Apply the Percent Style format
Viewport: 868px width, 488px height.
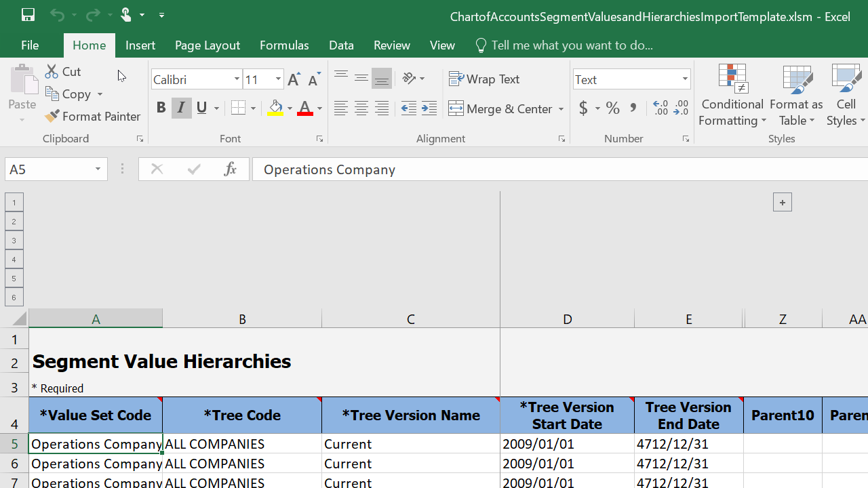pos(613,108)
